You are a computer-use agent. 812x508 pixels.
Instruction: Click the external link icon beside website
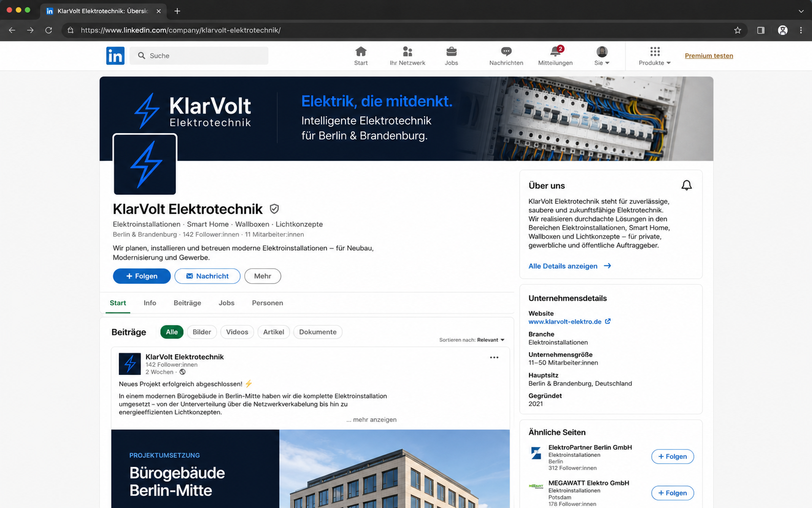[x=608, y=322]
